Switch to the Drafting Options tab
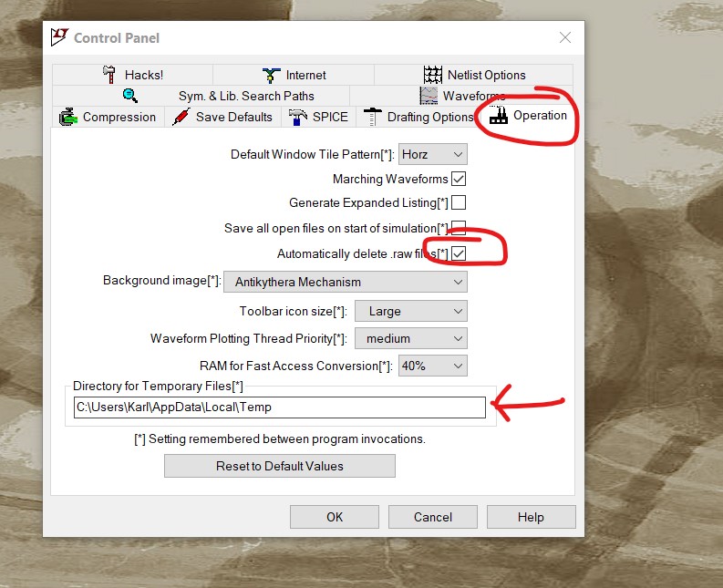This screenshot has height=588, width=723. (x=418, y=117)
